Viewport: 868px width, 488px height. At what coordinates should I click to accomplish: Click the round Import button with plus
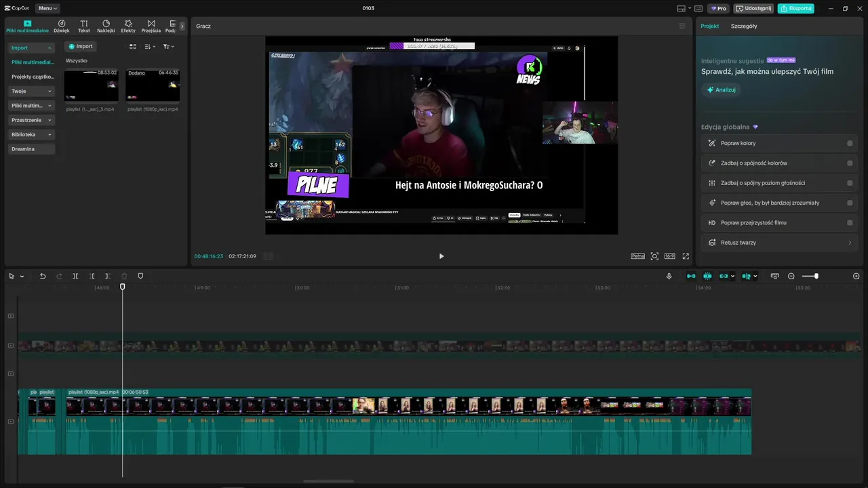(81, 46)
